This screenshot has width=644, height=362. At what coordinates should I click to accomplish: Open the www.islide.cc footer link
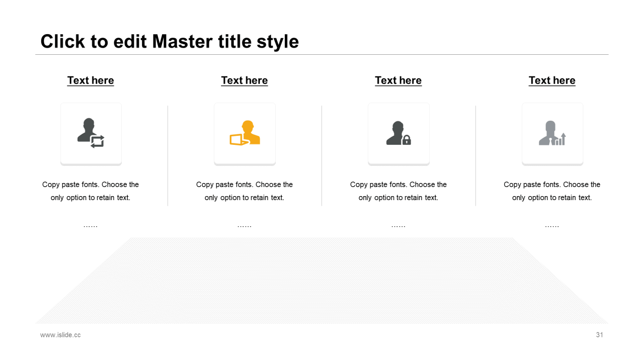pos(60,335)
